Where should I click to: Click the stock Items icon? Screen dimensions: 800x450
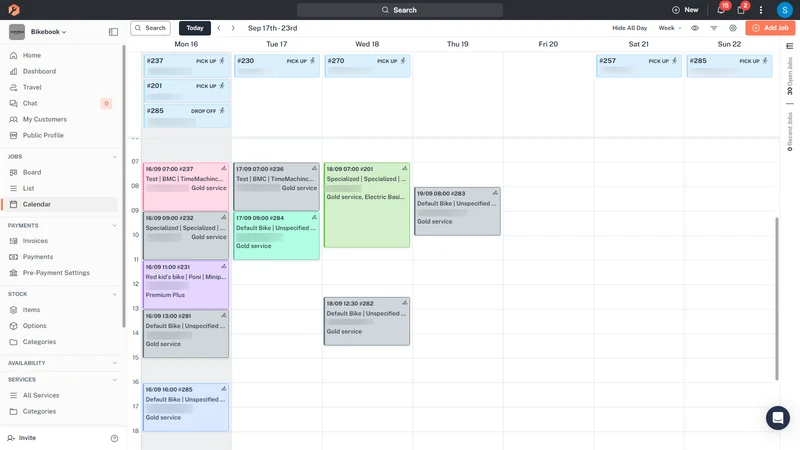[x=13, y=310]
